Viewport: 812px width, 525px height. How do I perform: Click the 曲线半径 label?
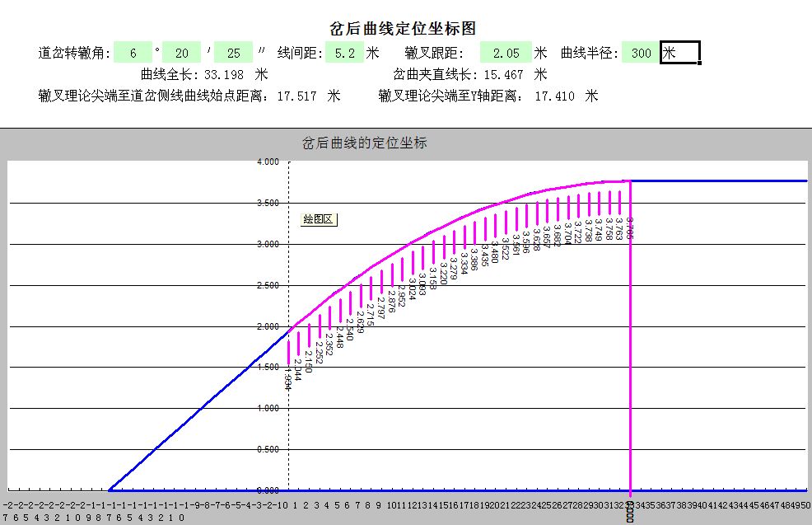click(x=590, y=53)
